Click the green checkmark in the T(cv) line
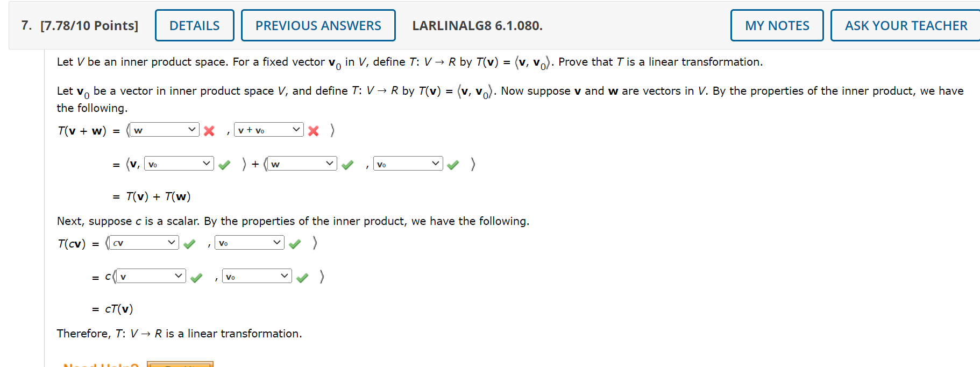Screen dimensions: 980x367 pos(295,244)
